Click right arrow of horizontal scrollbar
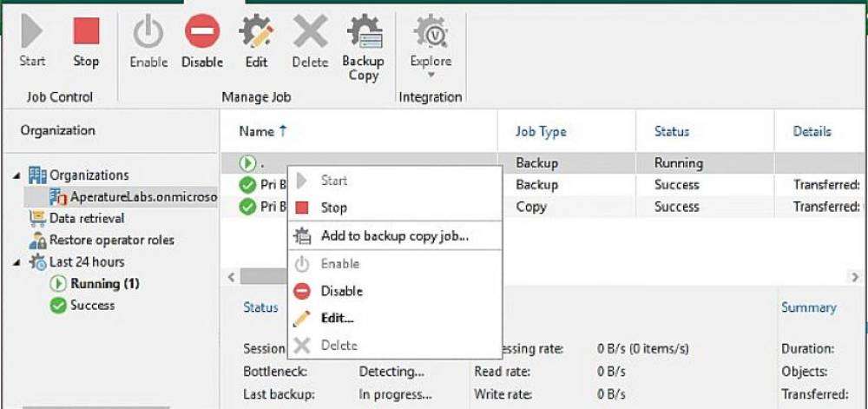 [x=855, y=277]
